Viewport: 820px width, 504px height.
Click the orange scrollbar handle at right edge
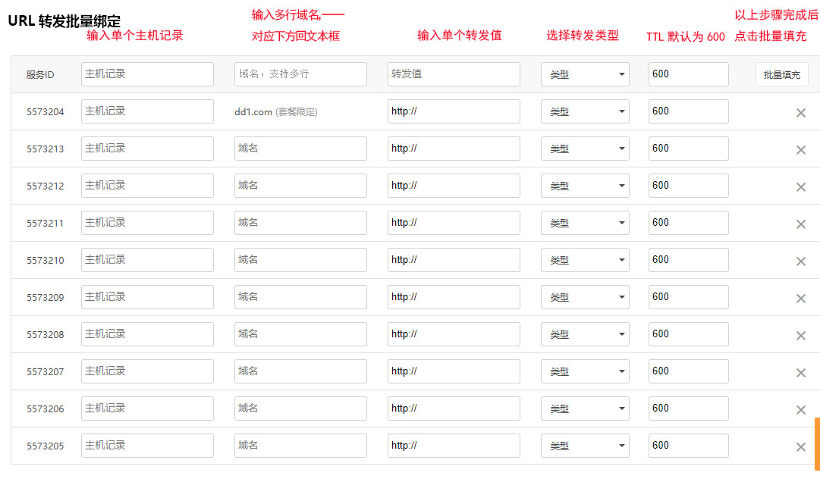[x=817, y=443]
